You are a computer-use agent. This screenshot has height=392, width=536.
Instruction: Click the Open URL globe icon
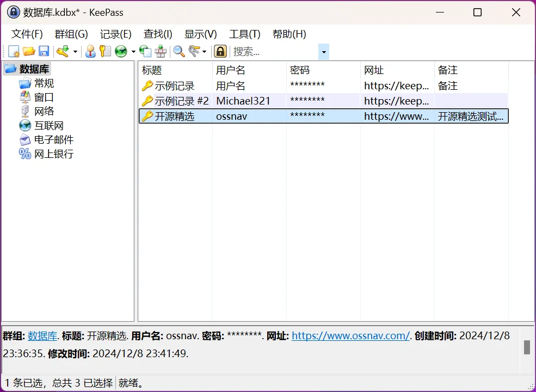[121, 52]
